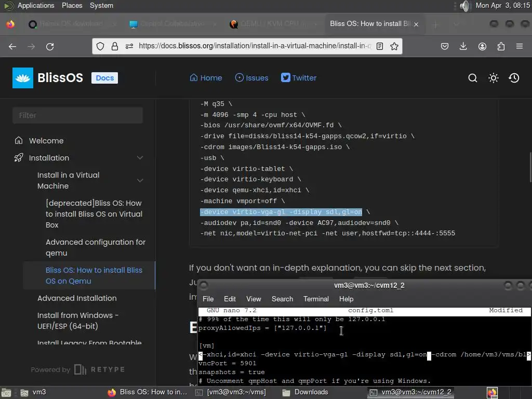Screen dimensions: 532x399
Task: Open new tab with plus button
Action: point(436,24)
